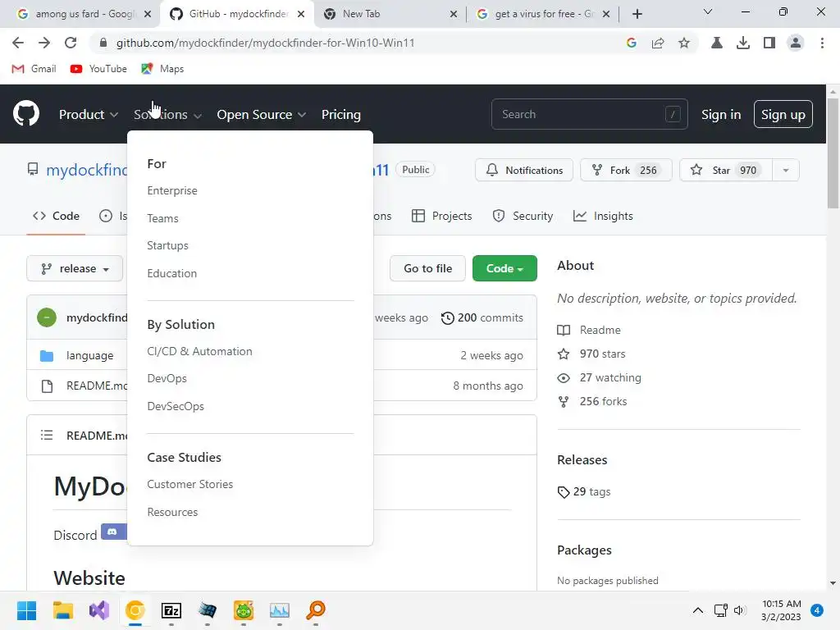Viewport: 840px width, 630px height.
Task: Open the 29 tags link
Action: pos(584,492)
